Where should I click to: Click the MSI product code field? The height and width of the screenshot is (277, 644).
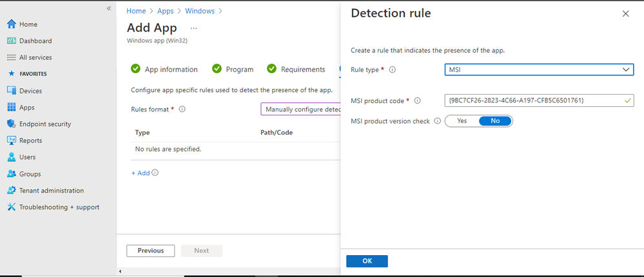coord(532,100)
